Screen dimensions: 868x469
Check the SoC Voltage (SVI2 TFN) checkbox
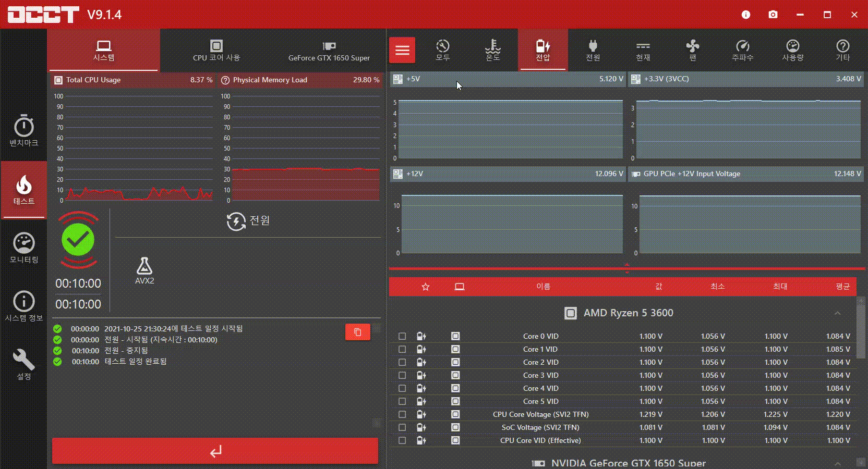click(402, 427)
